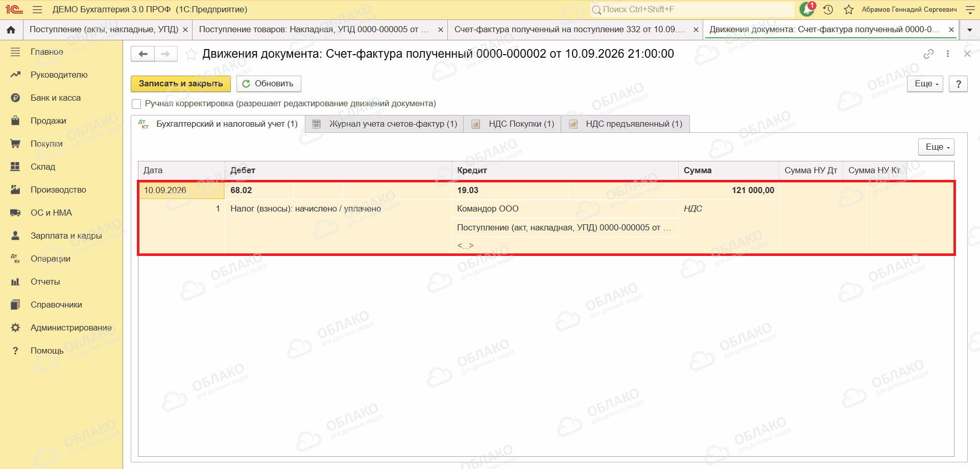Open the tab list dropdown arrow
This screenshot has height=469, width=980.
pos(969,30)
